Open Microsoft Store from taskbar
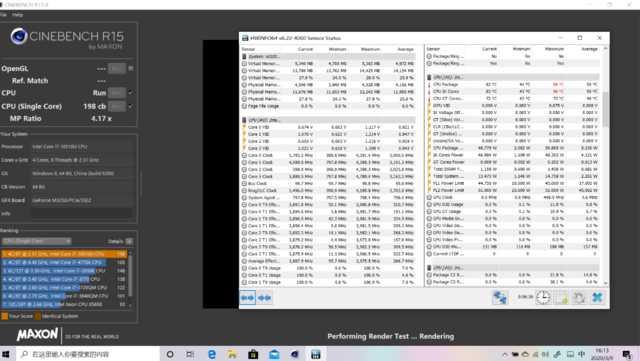The width and height of the screenshot is (640, 361). (x=253, y=354)
